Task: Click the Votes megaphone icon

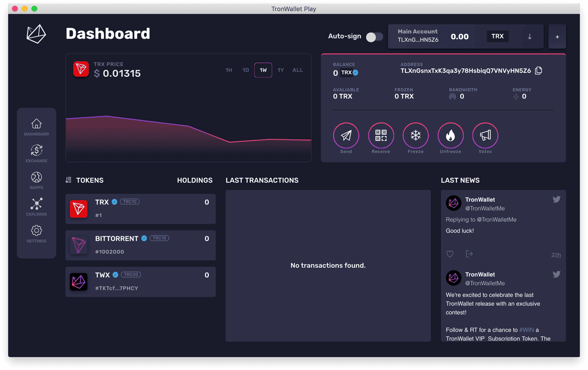Action: tap(485, 136)
